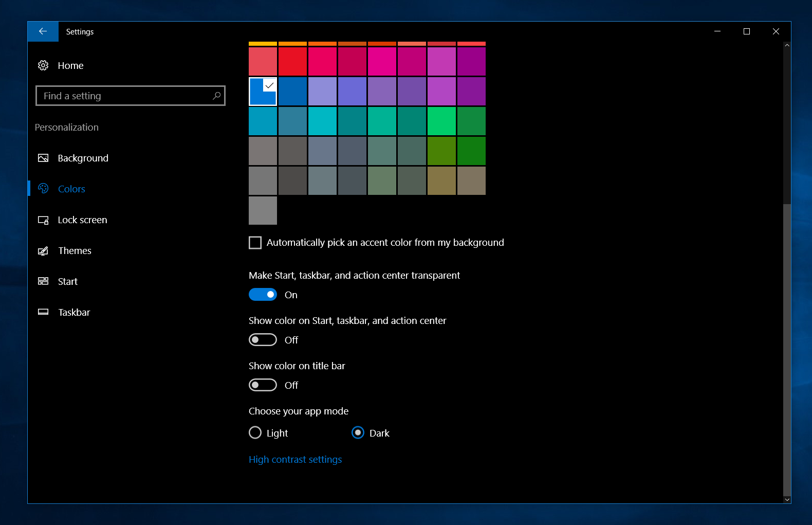The width and height of the screenshot is (812, 525).
Task: Open Home via the gear icon
Action: coord(43,65)
